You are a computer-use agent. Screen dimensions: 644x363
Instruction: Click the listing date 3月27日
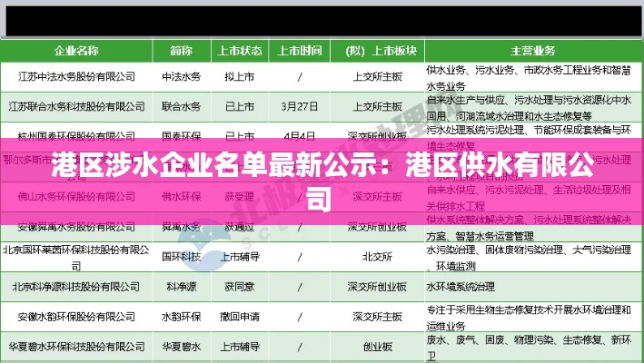[300, 107]
